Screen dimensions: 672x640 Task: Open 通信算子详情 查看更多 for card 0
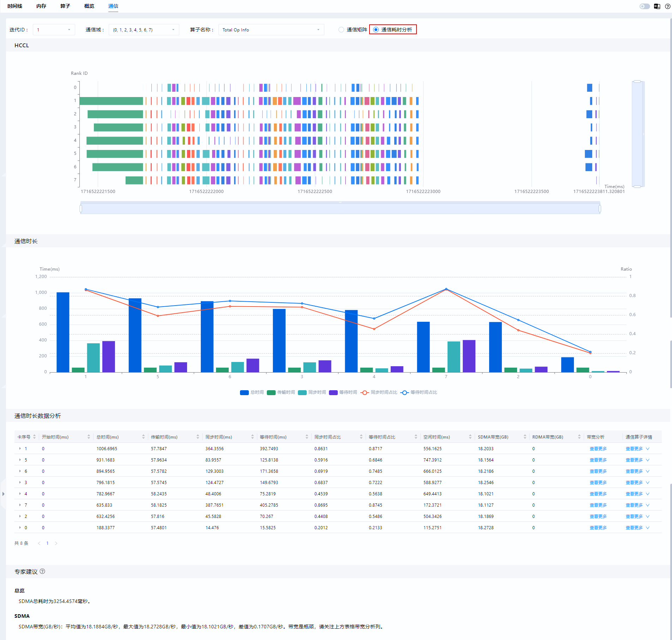coord(634,528)
